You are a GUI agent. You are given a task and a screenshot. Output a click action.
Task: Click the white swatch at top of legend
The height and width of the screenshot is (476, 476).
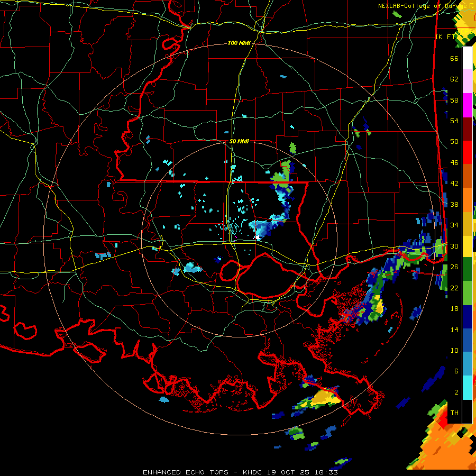click(x=467, y=58)
